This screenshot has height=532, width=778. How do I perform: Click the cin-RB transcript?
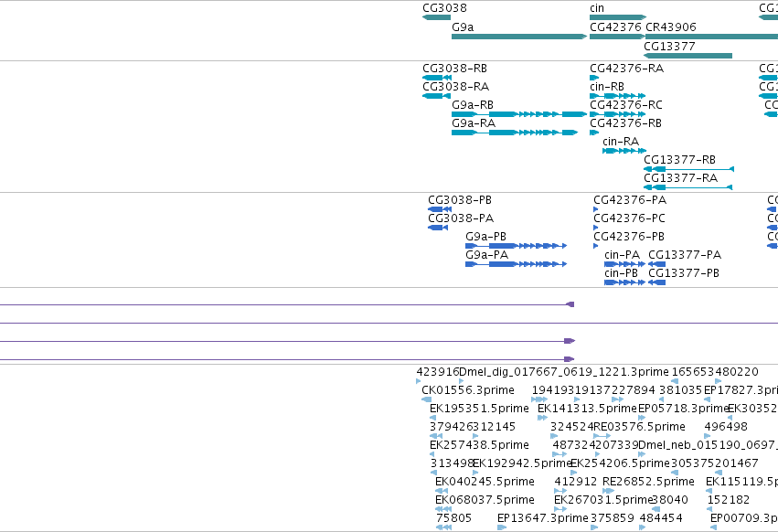pyautogui.click(x=618, y=96)
